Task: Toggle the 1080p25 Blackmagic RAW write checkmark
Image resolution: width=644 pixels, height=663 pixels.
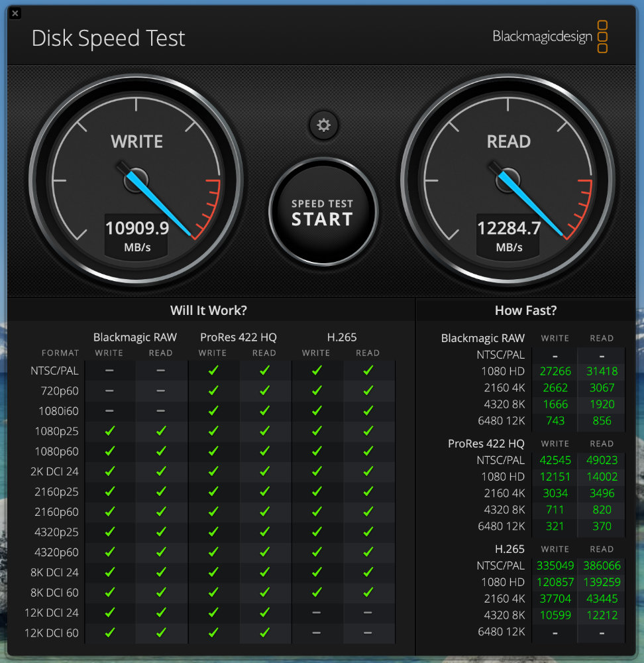Action: (x=109, y=431)
